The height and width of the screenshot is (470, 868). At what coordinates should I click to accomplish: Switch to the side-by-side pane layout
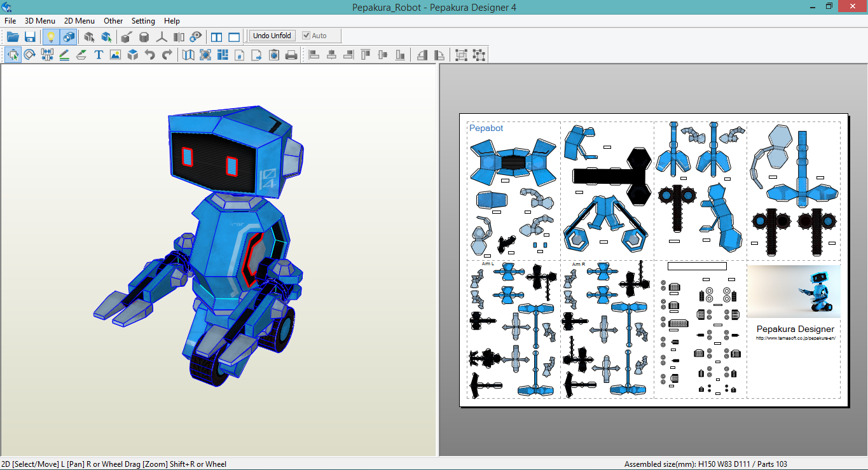(x=216, y=37)
